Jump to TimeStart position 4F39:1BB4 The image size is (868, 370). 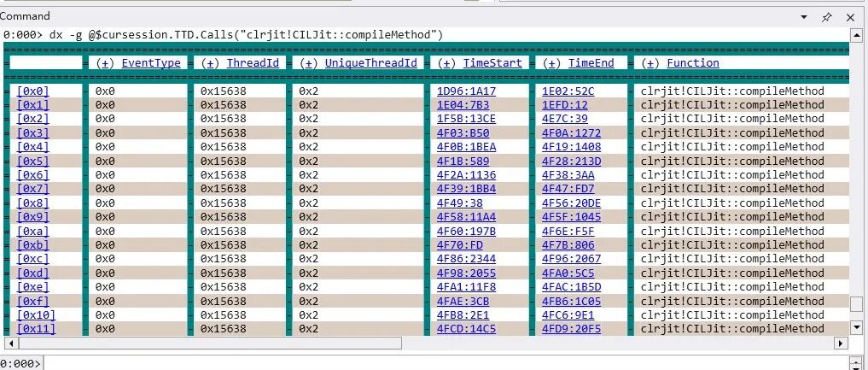click(x=467, y=189)
